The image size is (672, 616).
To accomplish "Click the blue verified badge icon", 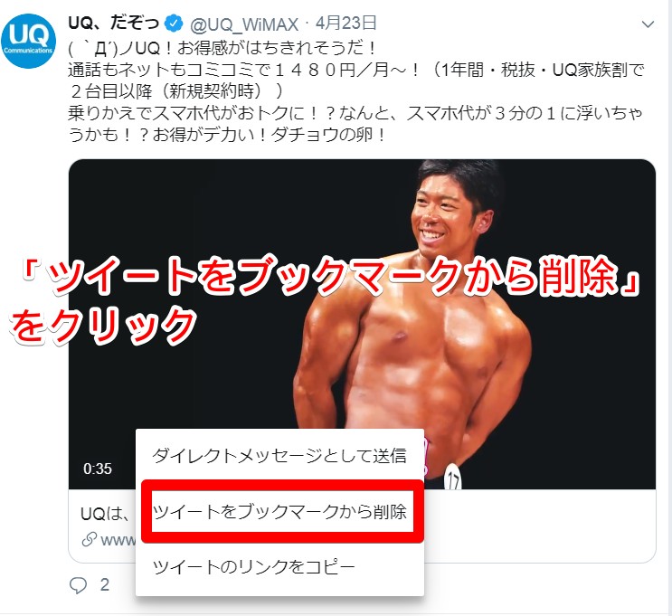I will point(174,24).
